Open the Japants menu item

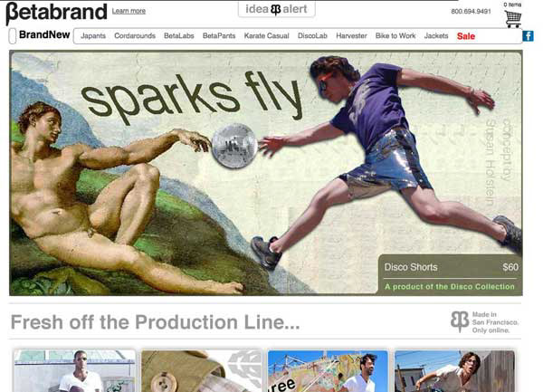[x=93, y=35]
